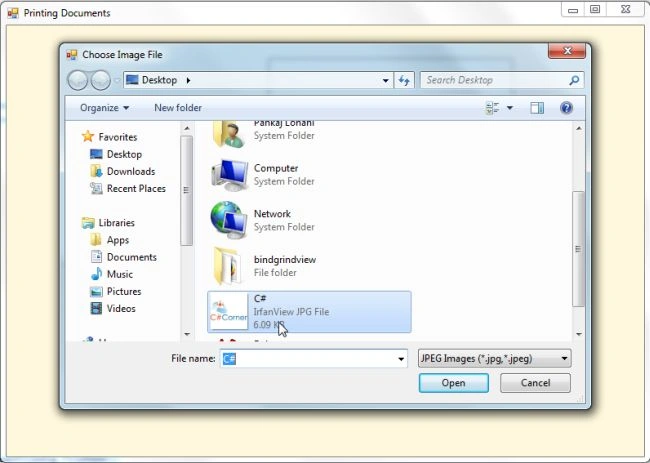Show the preview pane icon
The height and width of the screenshot is (463, 650).
click(537, 108)
